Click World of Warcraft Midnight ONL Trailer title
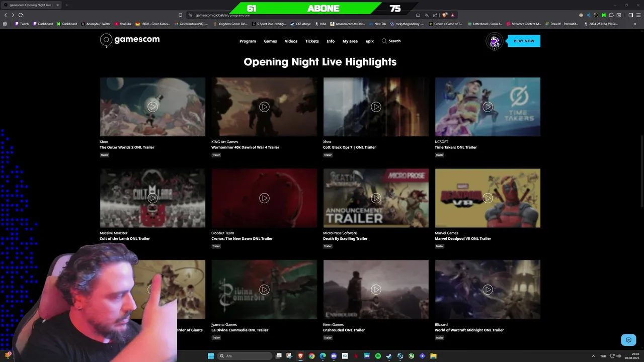The height and width of the screenshot is (362, 644). (469, 330)
